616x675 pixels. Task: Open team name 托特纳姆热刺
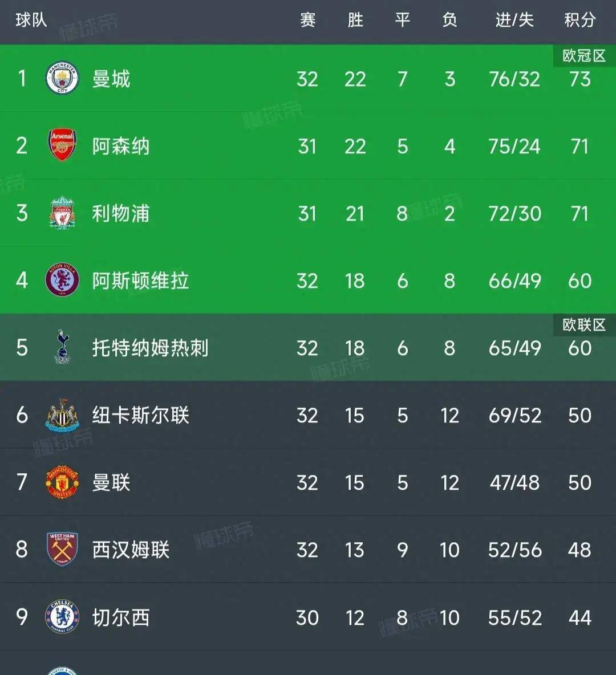pyautogui.click(x=151, y=348)
